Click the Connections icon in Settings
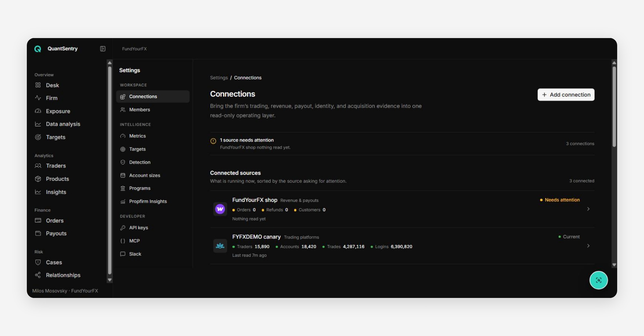 (123, 96)
